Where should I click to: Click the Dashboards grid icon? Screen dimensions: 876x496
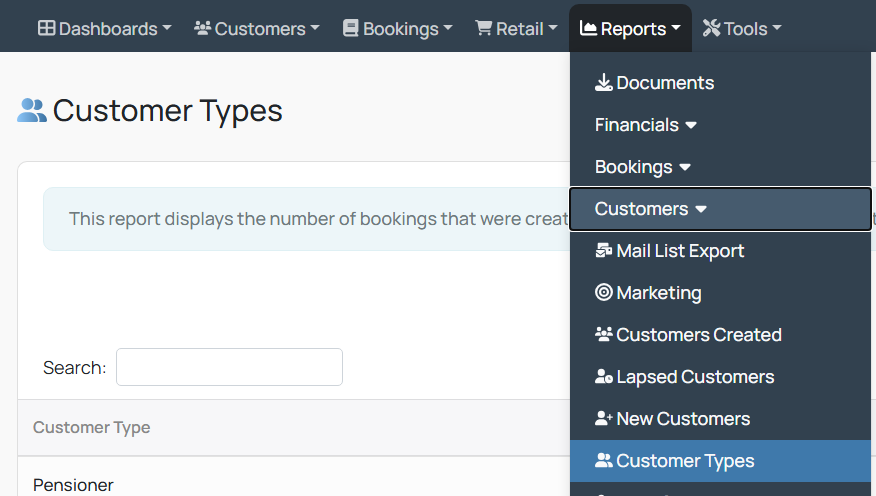tap(46, 28)
